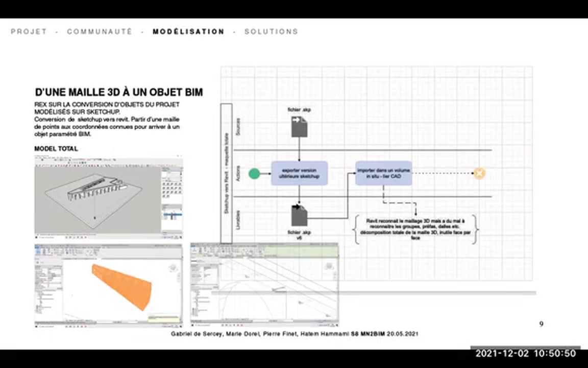This screenshot has width=588, height=368.
Task: Select the MODÉLISATION header tab
Action: (x=188, y=32)
